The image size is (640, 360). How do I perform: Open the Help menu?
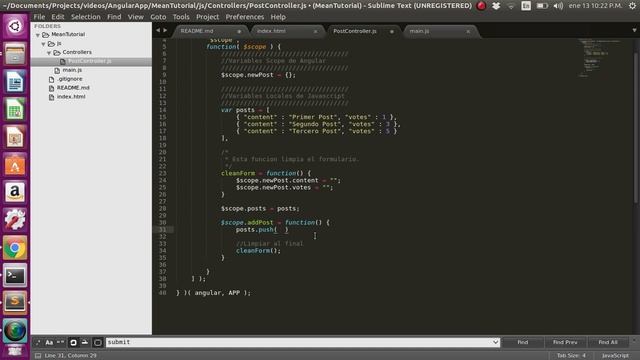(278, 17)
